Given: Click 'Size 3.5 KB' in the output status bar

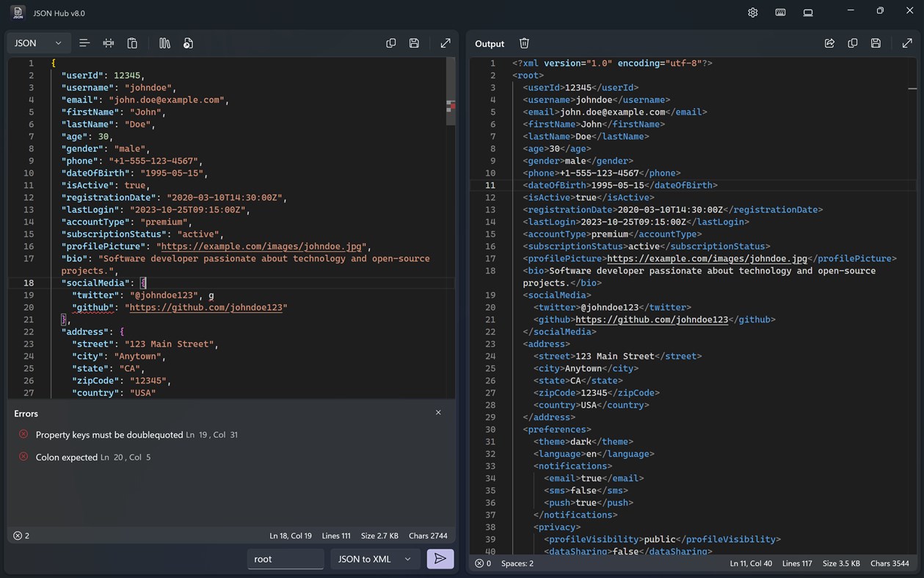Looking at the screenshot, I should pyautogui.click(x=841, y=563).
